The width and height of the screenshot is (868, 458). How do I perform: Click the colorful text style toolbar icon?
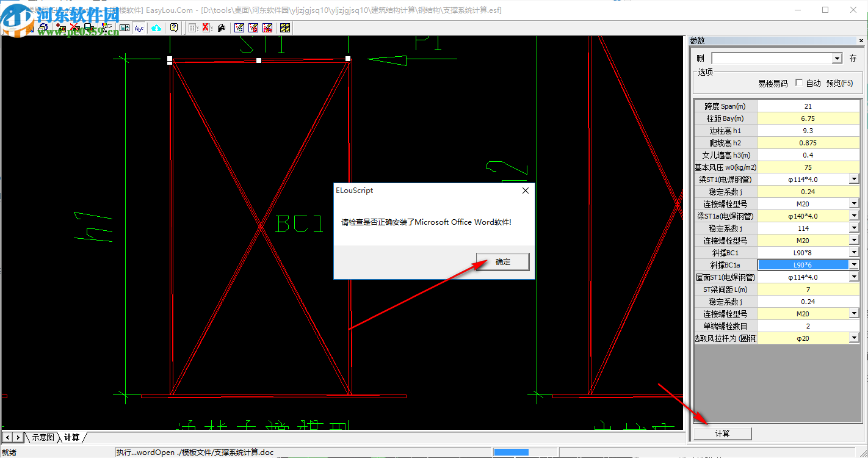tap(106, 27)
